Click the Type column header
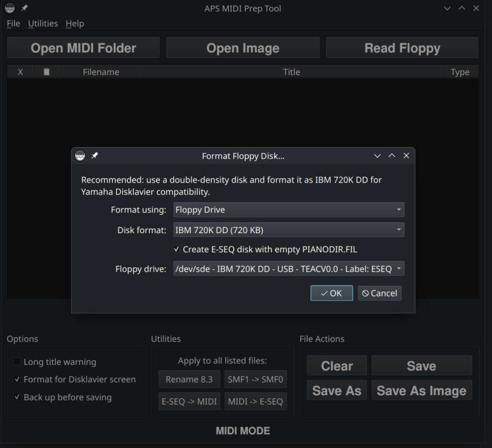This screenshot has width=492, height=448. click(460, 72)
